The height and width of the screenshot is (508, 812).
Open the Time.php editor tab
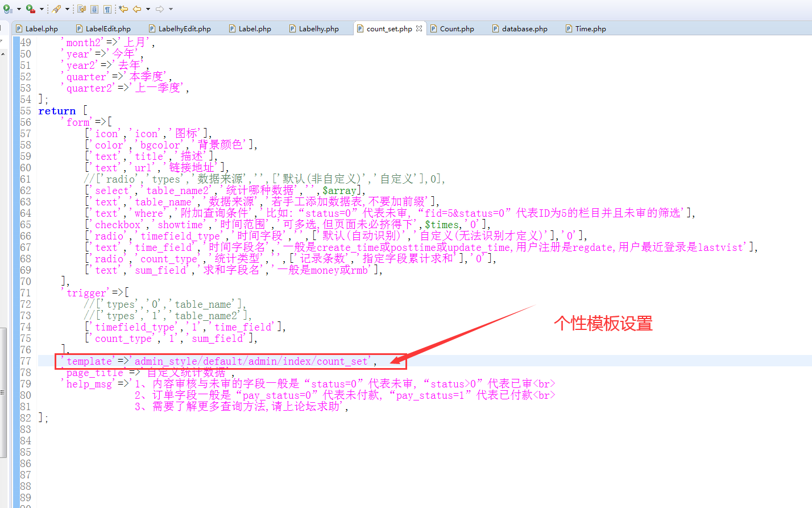click(x=590, y=28)
